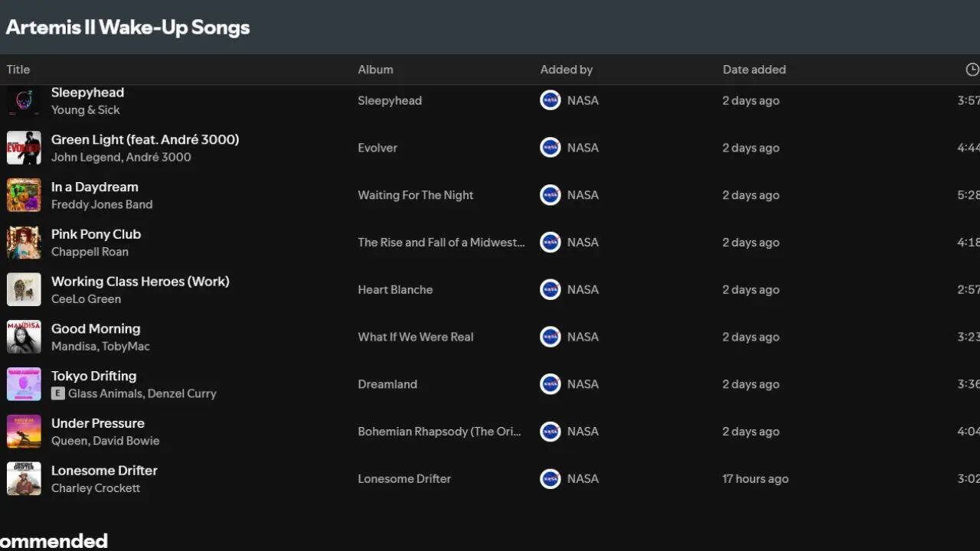980x551 pixels.
Task: Sort the playlist by Album column
Action: [375, 69]
